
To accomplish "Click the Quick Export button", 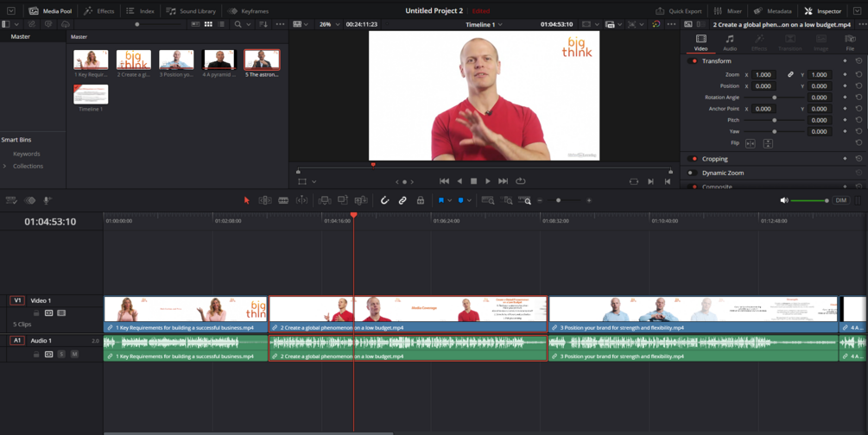I will tap(679, 11).
